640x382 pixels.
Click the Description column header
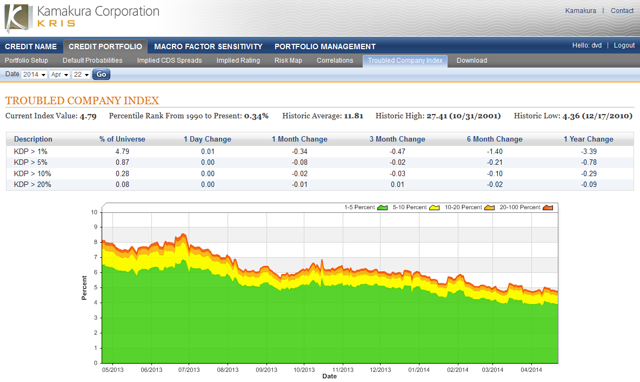[x=33, y=139]
